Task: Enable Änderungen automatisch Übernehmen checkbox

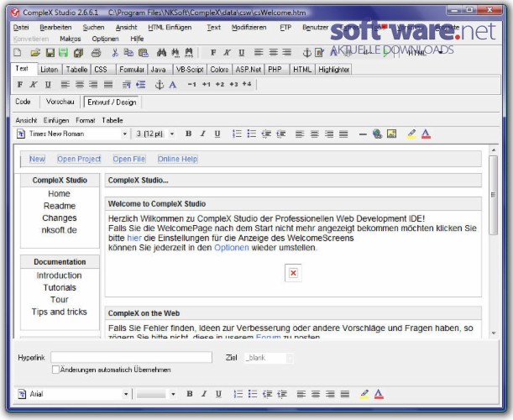Action: coord(55,370)
